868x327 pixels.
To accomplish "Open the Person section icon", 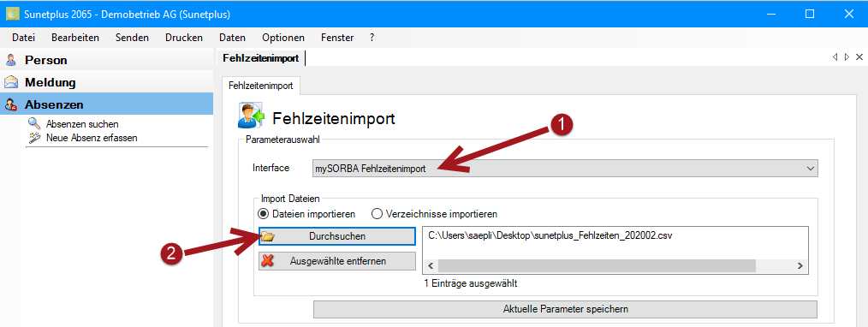I will [11, 60].
